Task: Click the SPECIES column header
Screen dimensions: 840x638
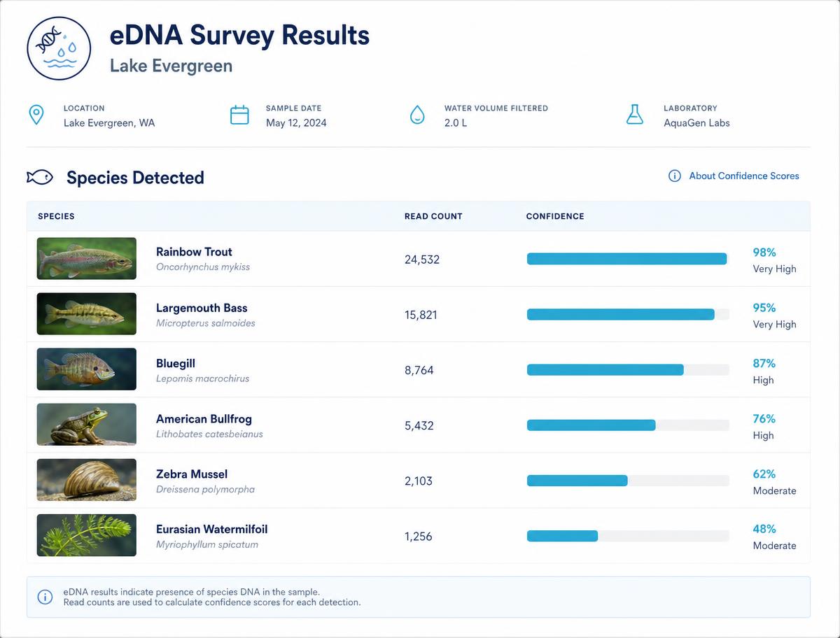Action: (x=56, y=216)
